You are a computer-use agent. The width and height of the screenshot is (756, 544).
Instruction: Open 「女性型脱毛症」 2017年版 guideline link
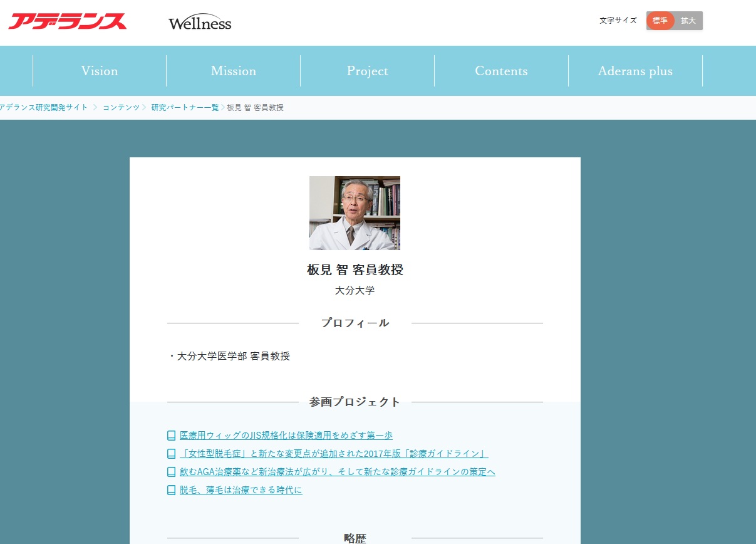(x=333, y=454)
